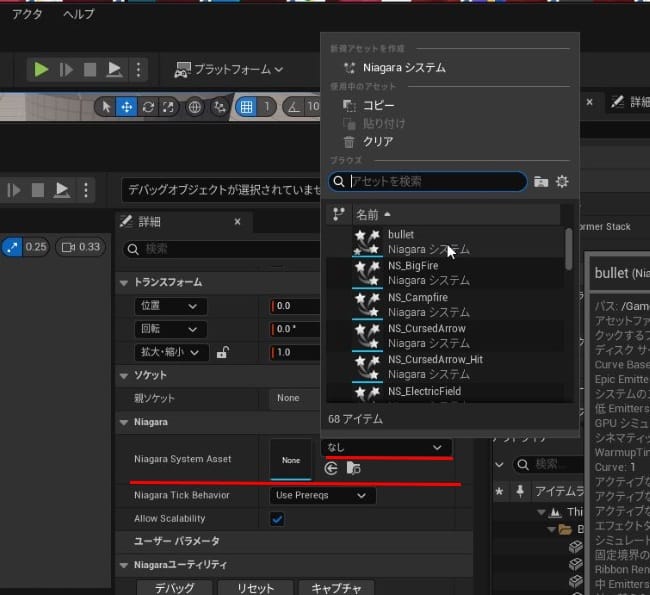The height and width of the screenshot is (595, 650).
Task: Select the bullet Niagara system asset
Action: coord(445,242)
